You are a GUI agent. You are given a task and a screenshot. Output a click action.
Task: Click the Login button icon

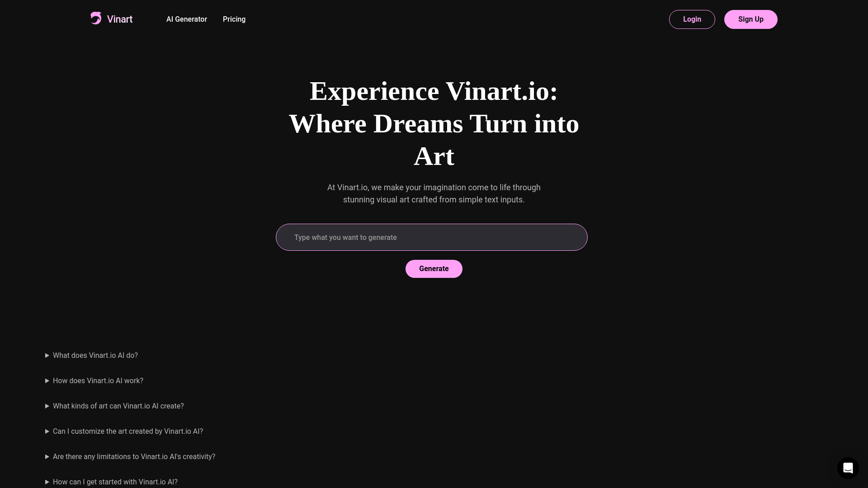[692, 19]
